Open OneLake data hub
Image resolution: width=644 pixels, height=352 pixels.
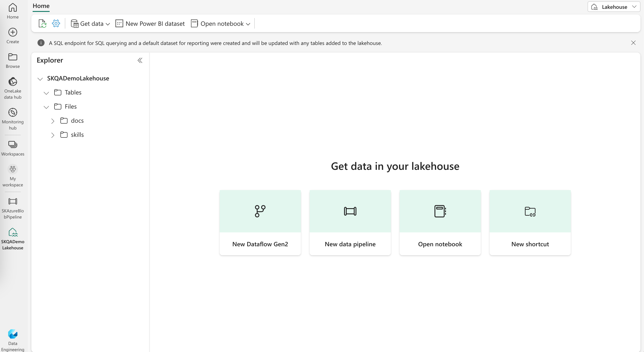pos(13,88)
